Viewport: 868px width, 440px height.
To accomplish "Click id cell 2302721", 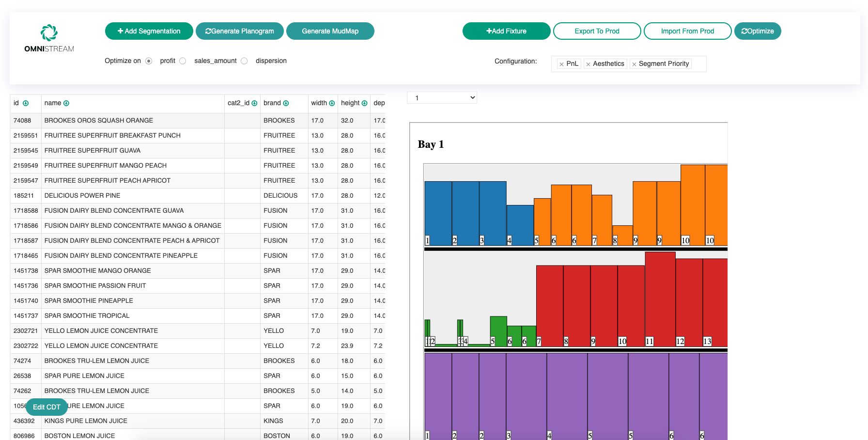I will pyautogui.click(x=26, y=331).
